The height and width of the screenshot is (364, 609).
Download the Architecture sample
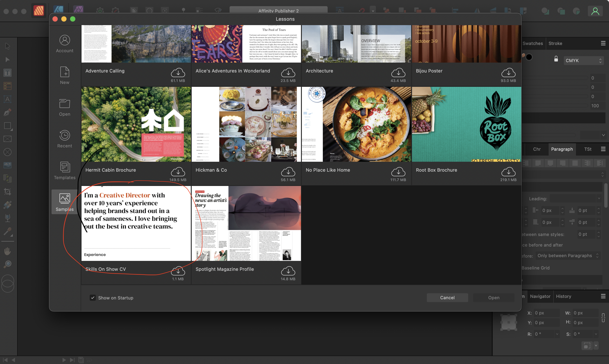click(x=398, y=73)
